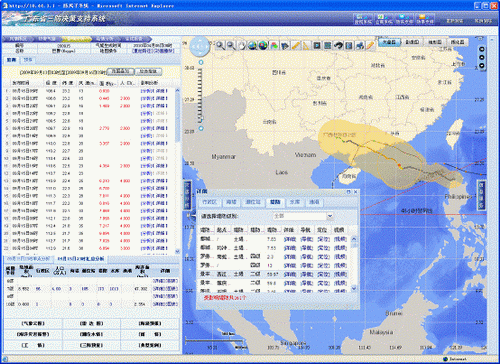This screenshot has height=364, width=500.
Task: Open the 潮位站 tab in the detail popup
Action: (253, 202)
